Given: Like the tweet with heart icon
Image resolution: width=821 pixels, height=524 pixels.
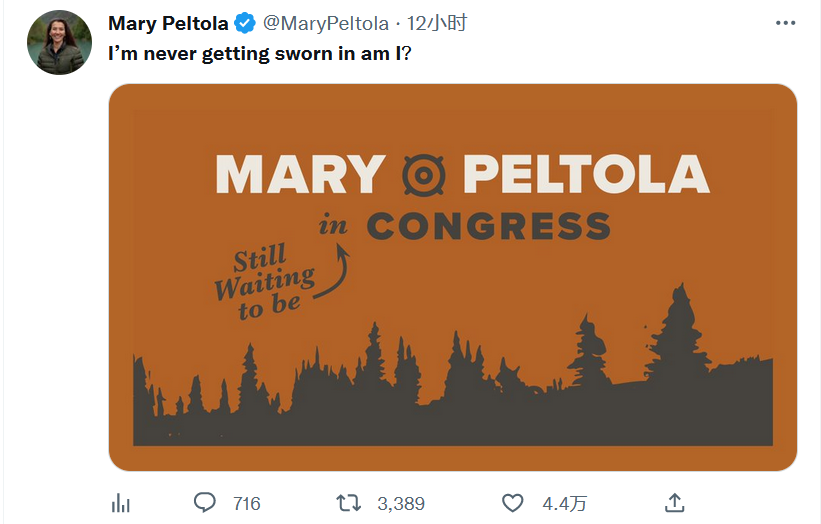Looking at the screenshot, I should (x=513, y=503).
